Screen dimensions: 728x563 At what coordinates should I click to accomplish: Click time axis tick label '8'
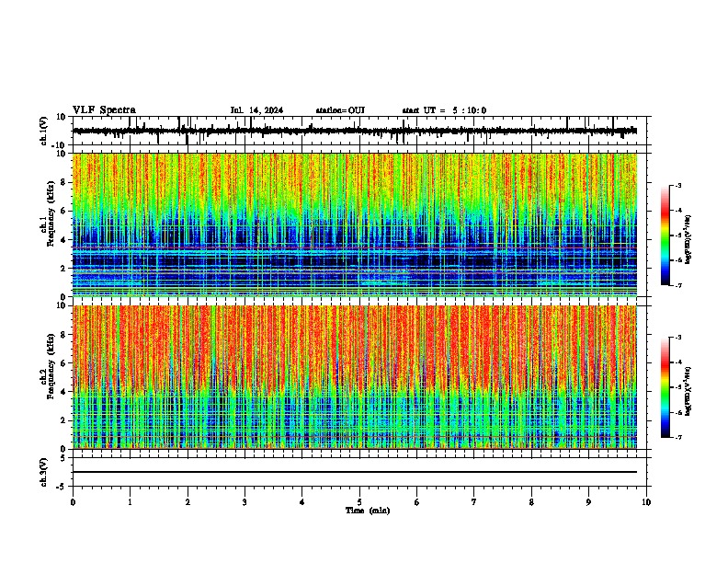(x=531, y=502)
